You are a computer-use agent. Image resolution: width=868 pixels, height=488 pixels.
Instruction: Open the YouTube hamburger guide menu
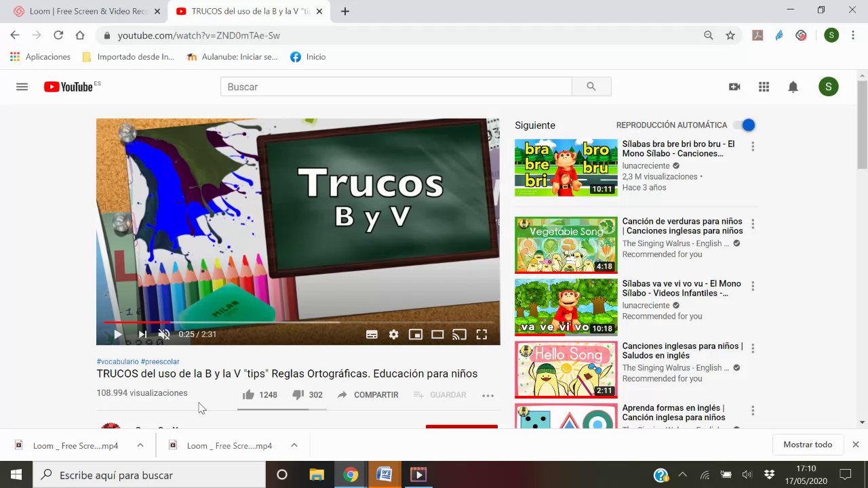click(22, 87)
